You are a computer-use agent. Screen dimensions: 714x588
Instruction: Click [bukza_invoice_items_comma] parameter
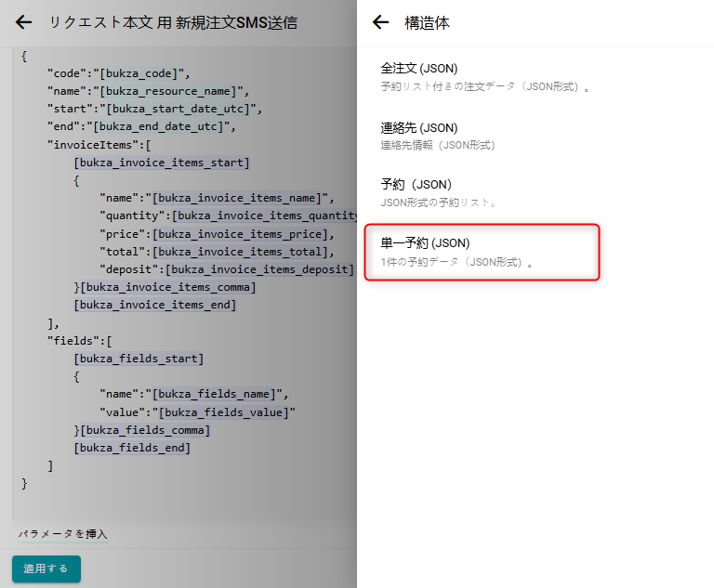(168, 287)
